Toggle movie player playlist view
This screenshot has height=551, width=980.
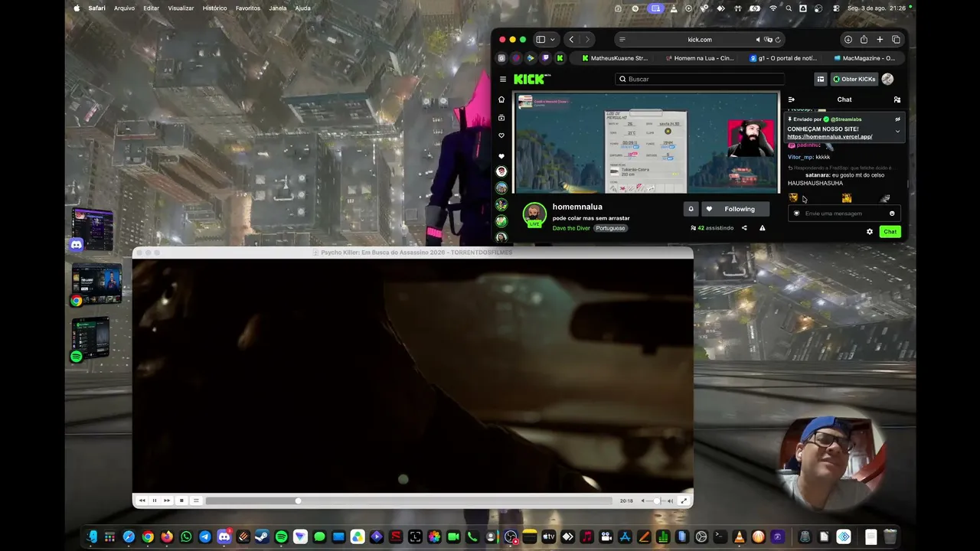196,500
